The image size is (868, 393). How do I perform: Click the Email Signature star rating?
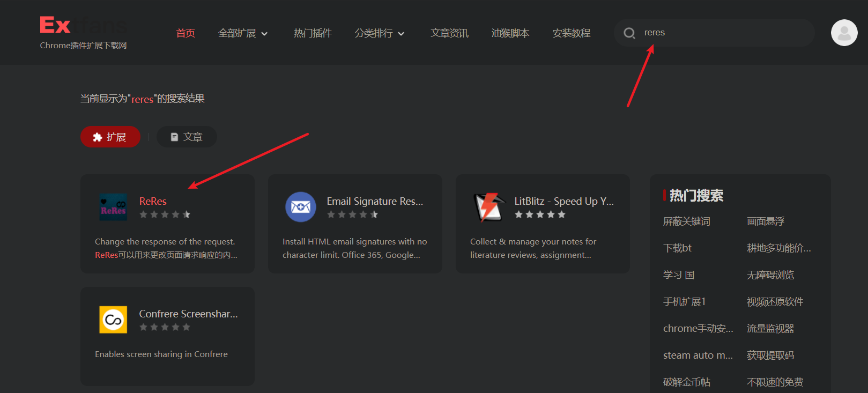[x=352, y=214]
